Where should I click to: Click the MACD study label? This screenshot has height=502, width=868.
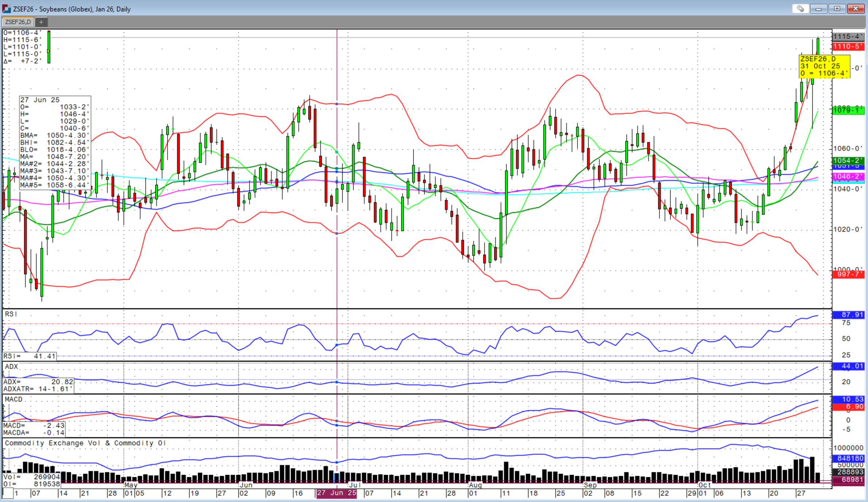[13, 399]
